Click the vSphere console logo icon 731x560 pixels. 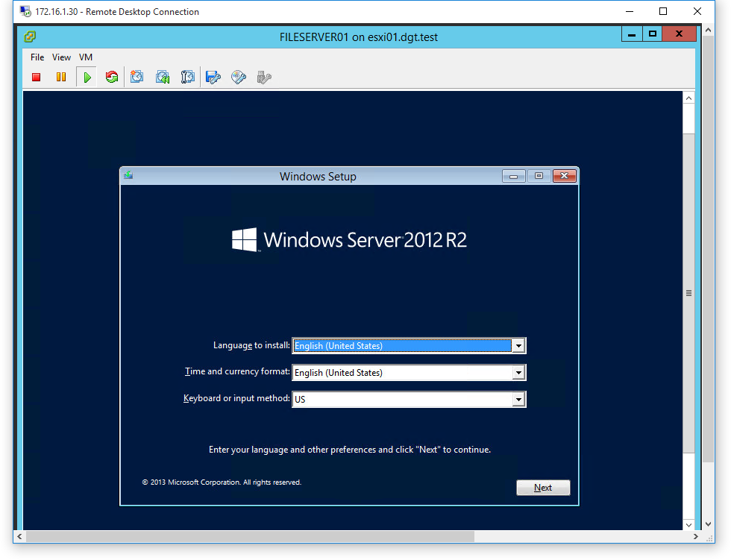[x=30, y=37]
